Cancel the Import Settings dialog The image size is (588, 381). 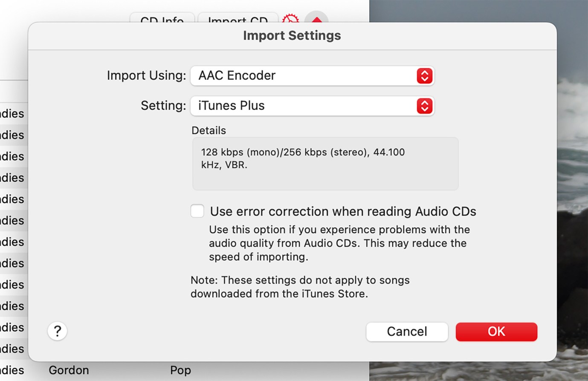pyautogui.click(x=407, y=332)
